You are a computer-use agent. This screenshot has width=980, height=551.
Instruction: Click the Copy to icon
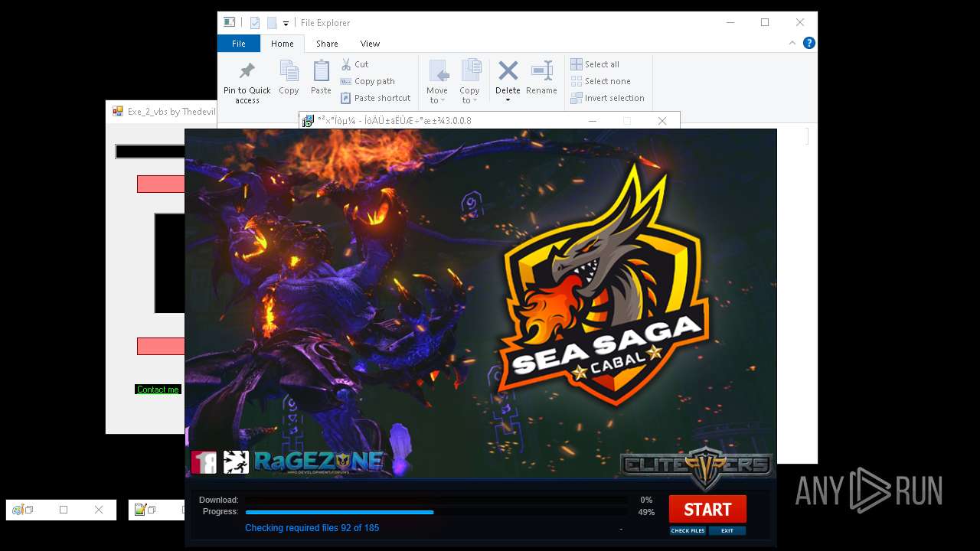tap(470, 70)
